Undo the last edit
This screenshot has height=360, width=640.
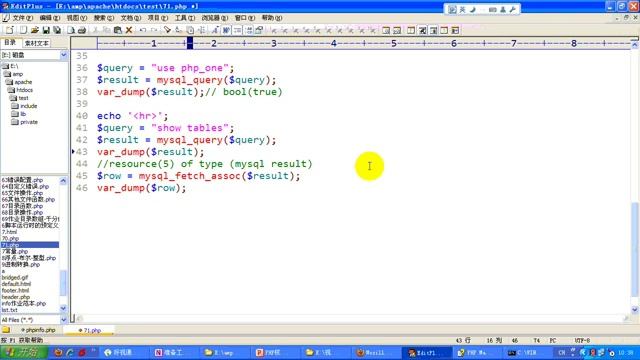tap(142, 30)
